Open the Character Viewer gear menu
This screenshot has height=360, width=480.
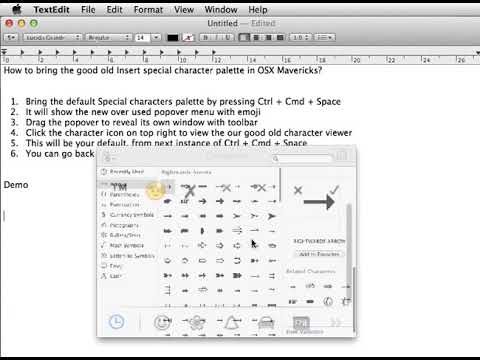click(x=110, y=158)
